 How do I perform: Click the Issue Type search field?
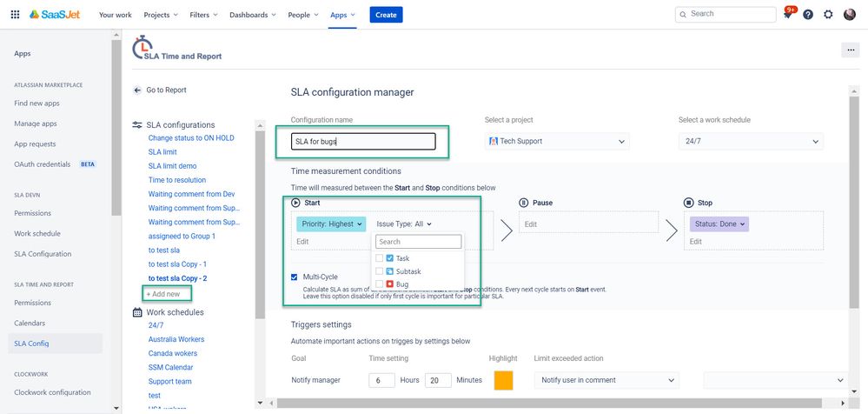(419, 242)
